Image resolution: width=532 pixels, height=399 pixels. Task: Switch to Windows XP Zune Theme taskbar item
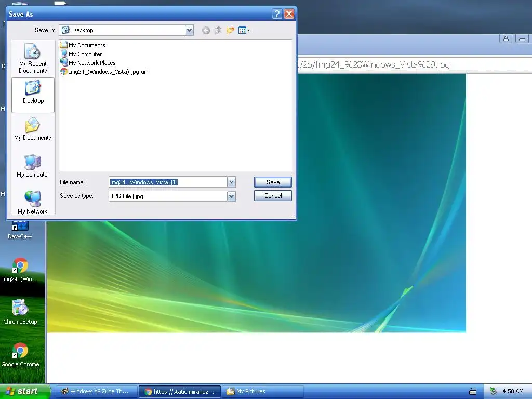[96, 391]
